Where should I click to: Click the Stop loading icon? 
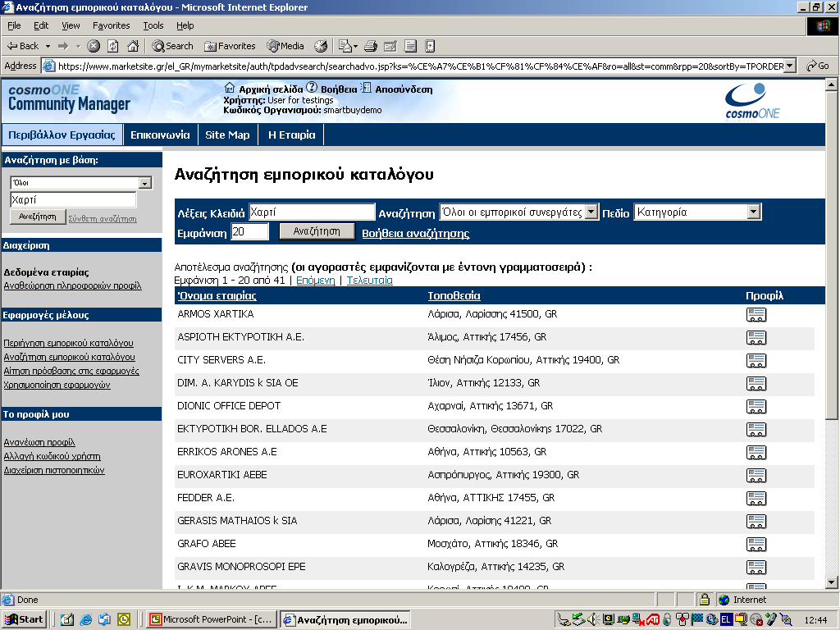pos(94,46)
